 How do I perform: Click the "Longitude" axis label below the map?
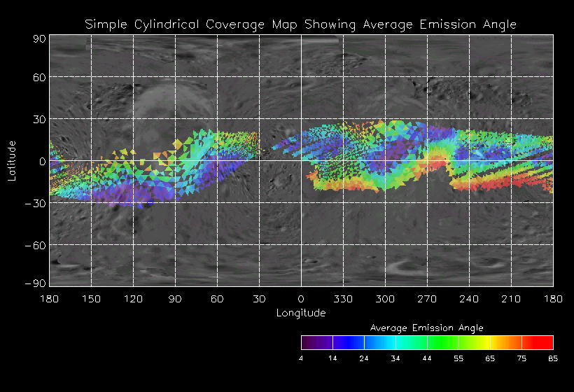pyautogui.click(x=300, y=313)
